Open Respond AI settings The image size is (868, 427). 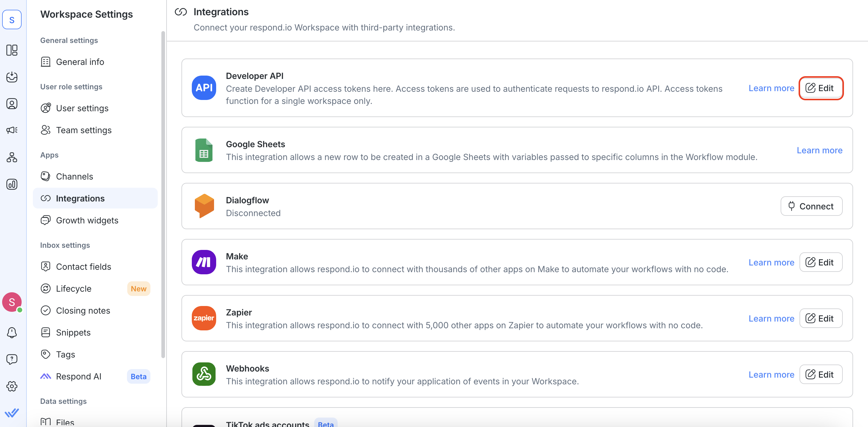79,376
